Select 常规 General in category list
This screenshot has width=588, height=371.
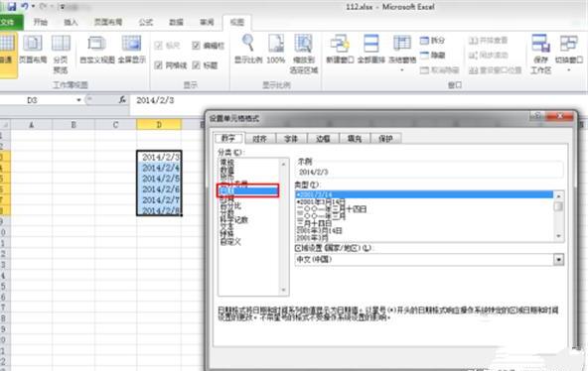pyautogui.click(x=227, y=163)
